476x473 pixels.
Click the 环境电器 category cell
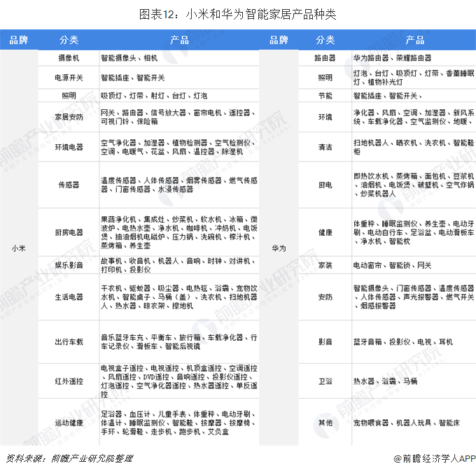(69, 147)
